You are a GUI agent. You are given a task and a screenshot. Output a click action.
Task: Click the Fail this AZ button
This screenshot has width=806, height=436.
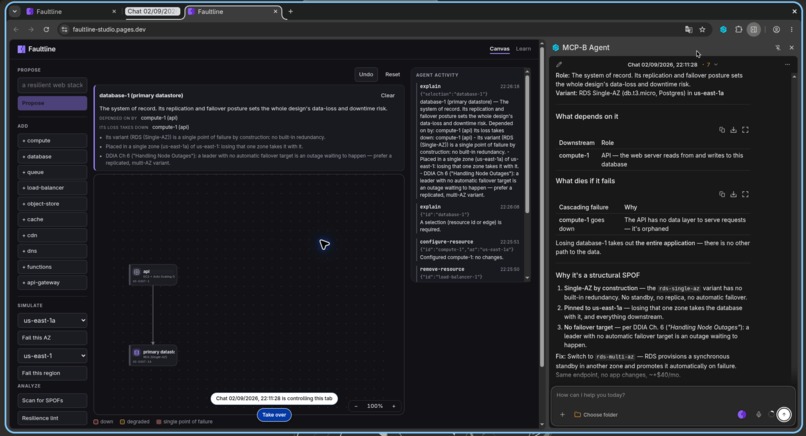coord(52,338)
